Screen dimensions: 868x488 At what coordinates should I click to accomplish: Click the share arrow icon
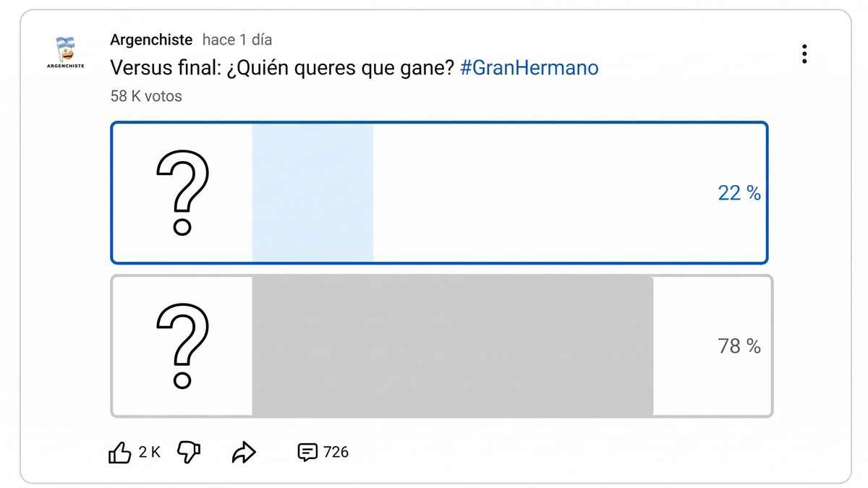click(244, 453)
